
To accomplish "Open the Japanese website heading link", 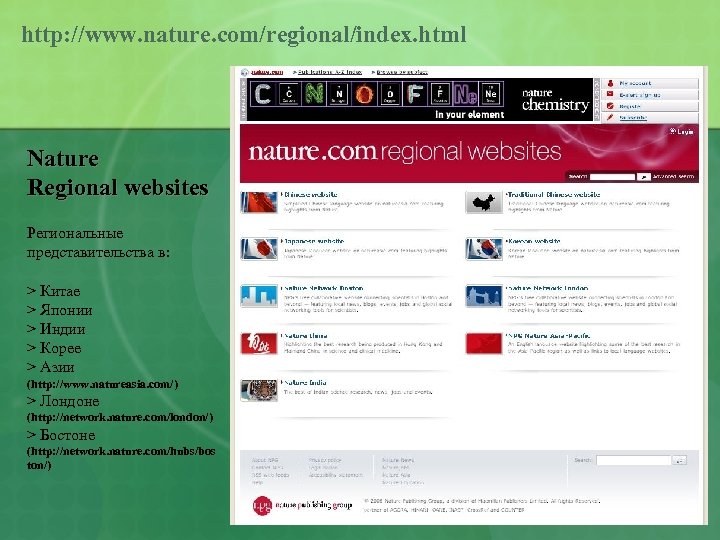I will [313, 241].
